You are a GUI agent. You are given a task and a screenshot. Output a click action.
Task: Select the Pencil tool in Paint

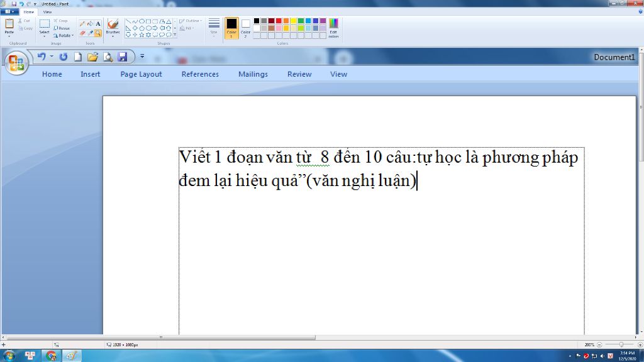pos(82,24)
